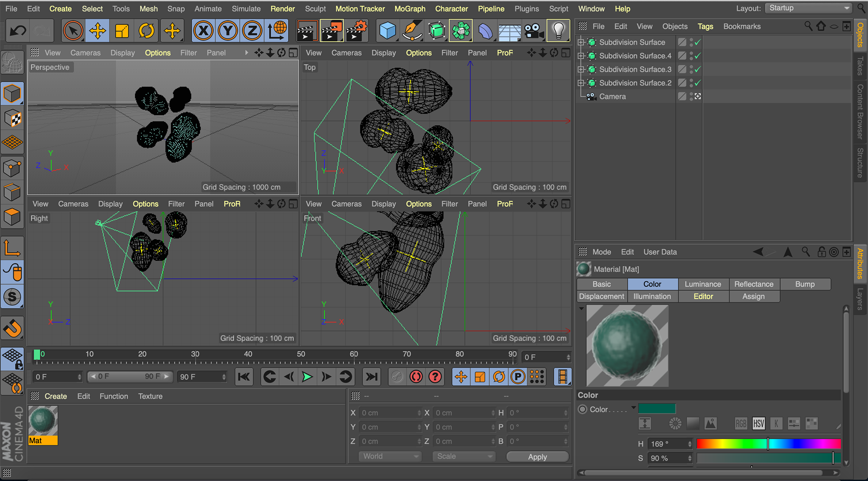Screen dimensions: 868x481
Task: Open the MoGraph menu
Action: [x=410, y=9]
